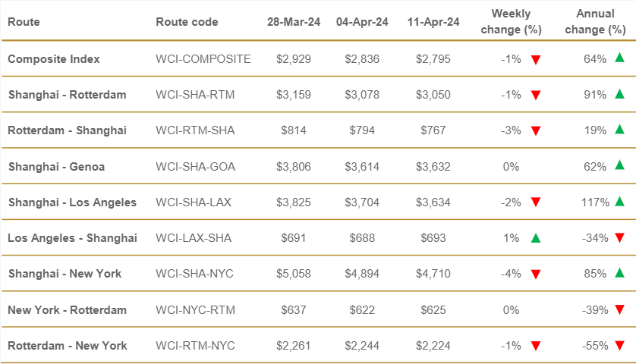Click red annual arrow for Los Angeles - Shanghai
This screenshot has height=364, width=636.
pyautogui.click(x=619, y=239)
